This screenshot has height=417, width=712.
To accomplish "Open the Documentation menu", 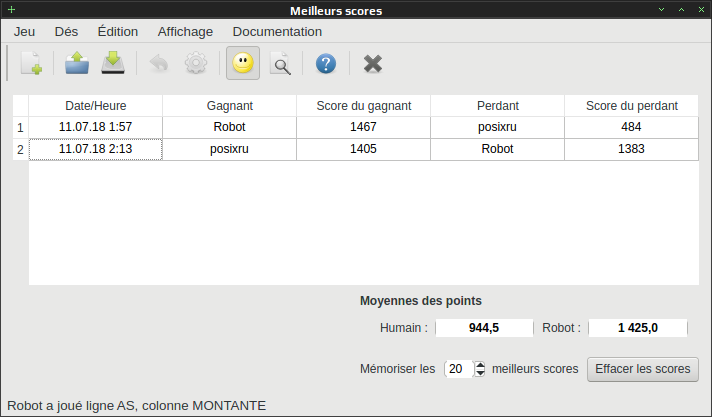I will pos(277,32).
